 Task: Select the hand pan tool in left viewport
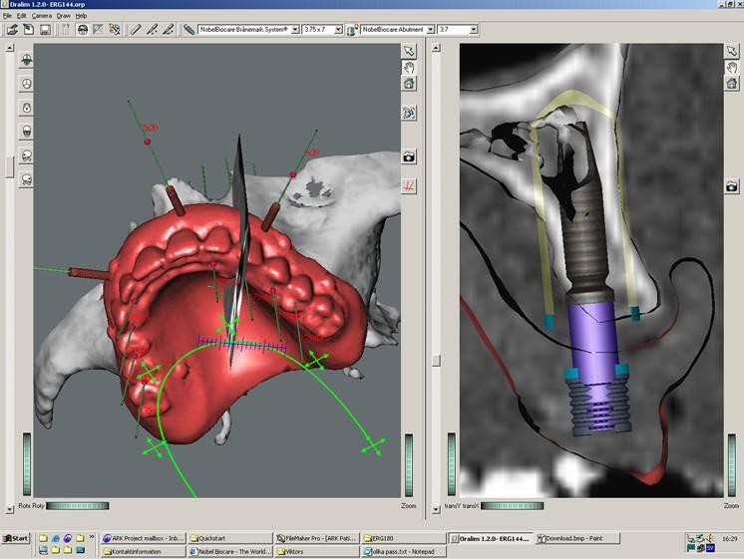click(x=410, y=67)
